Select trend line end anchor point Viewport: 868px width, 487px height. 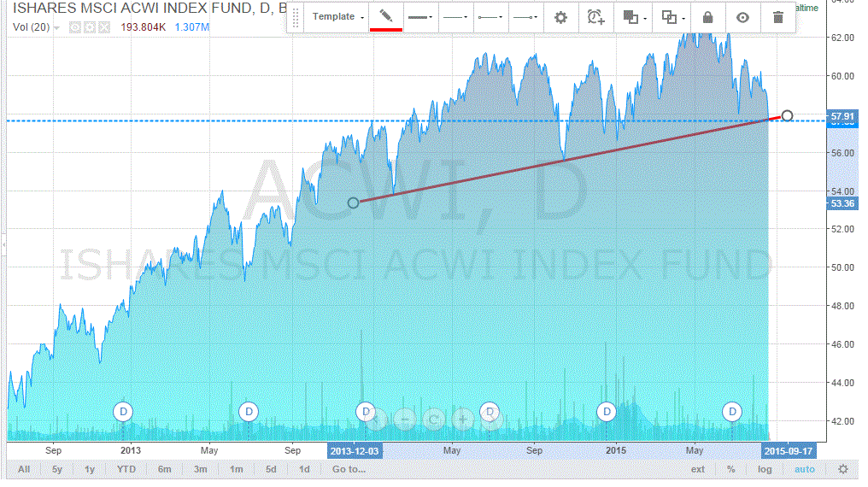(x=787, y=115)
